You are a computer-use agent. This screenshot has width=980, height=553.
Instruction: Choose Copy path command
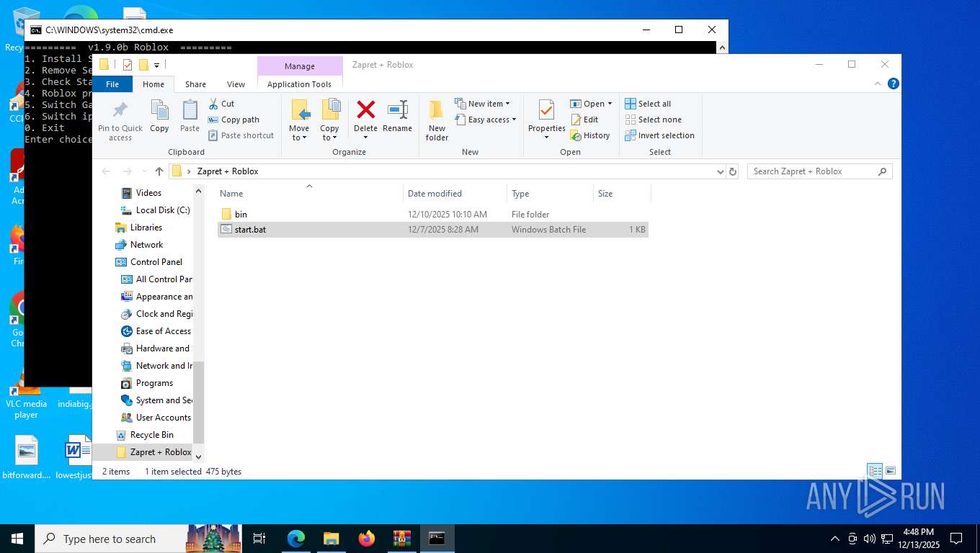click(x=233, y=120)
